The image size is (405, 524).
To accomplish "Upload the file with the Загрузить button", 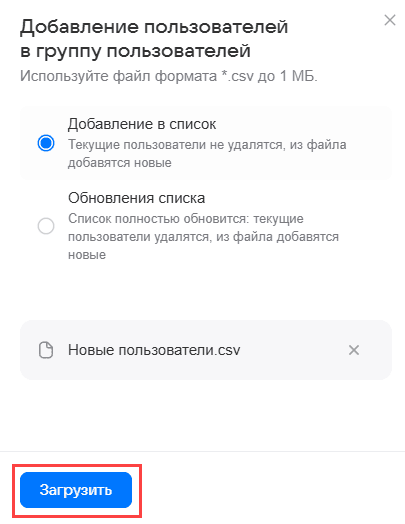I will (x=76, y=490).
